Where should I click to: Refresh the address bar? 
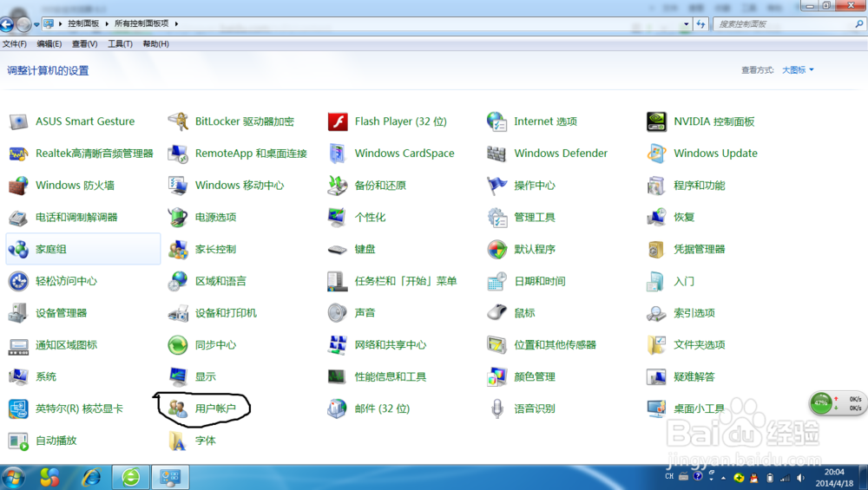[x=700, y=23]
